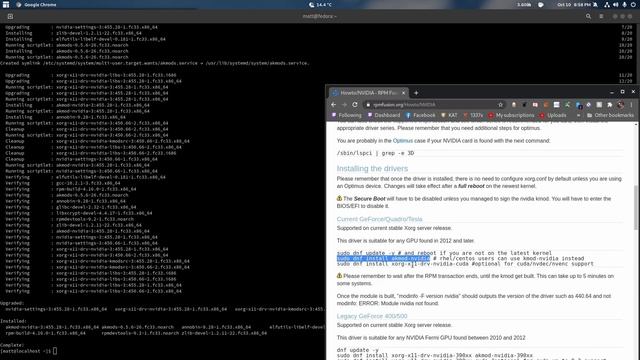Open the terminal hamburger menu
Viewport: 640px width, 360px height.
click(x=601, y=16)
